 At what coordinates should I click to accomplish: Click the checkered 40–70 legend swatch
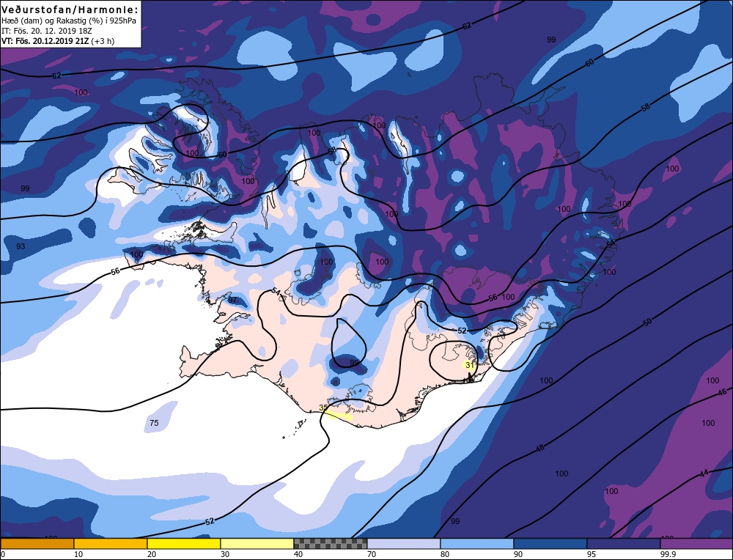tap(331, 543)
